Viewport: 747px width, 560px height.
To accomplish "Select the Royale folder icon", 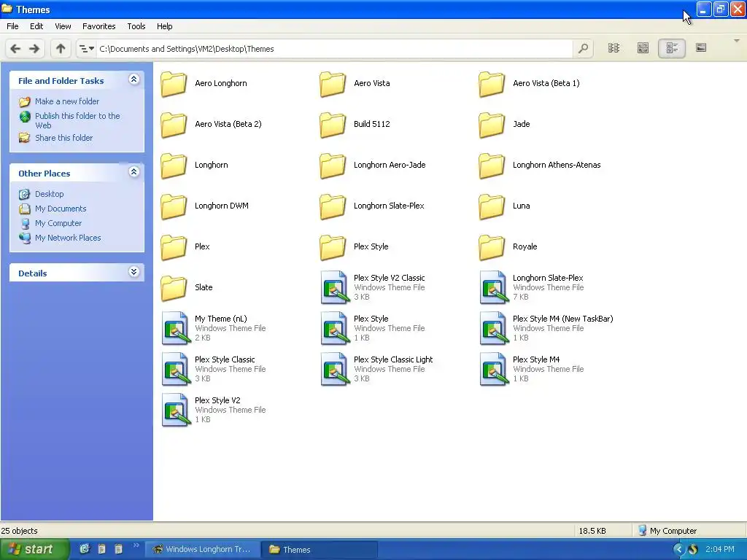I will click(x=492, y=247).
